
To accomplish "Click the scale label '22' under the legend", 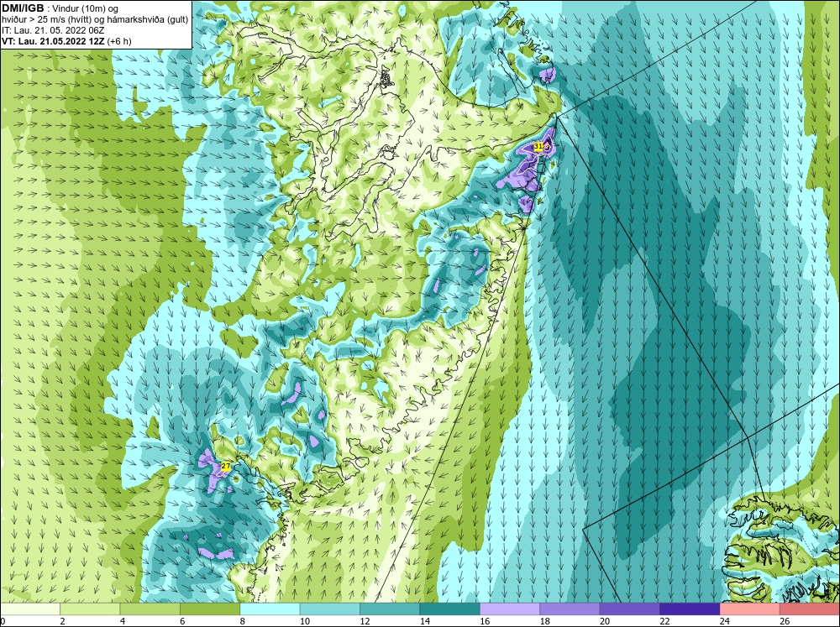I will pos(664,621).
